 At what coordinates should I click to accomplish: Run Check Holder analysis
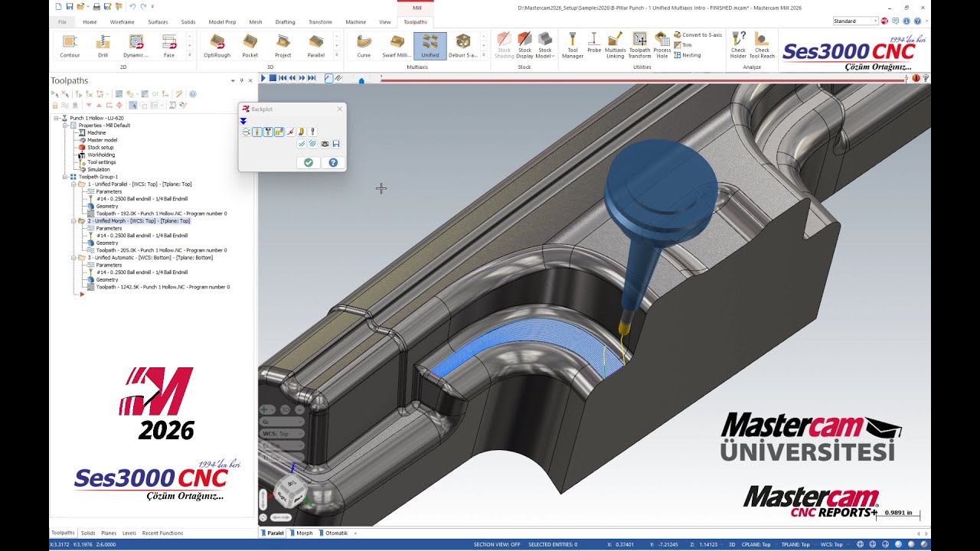tap(738, 46)
